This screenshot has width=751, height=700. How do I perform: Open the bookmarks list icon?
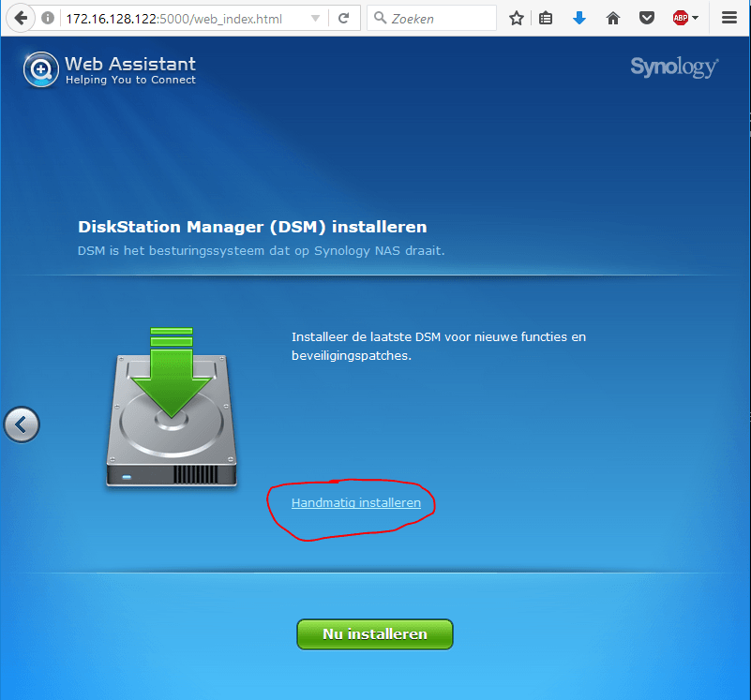tap(546, 18)
